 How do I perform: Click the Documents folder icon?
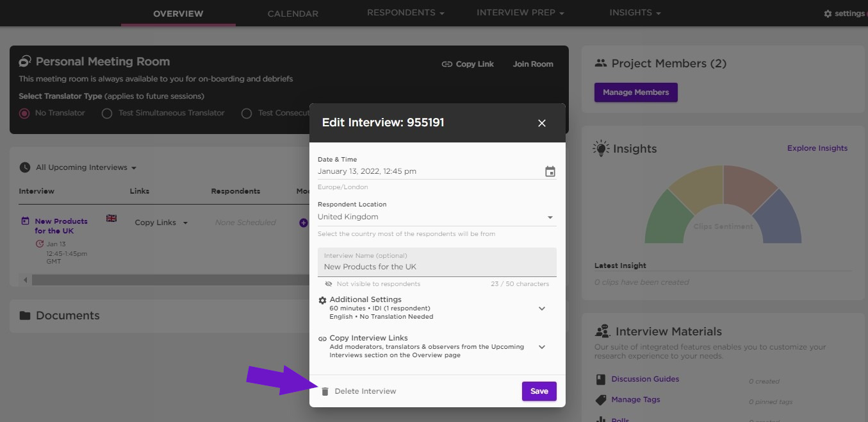[x=25, y=316]
